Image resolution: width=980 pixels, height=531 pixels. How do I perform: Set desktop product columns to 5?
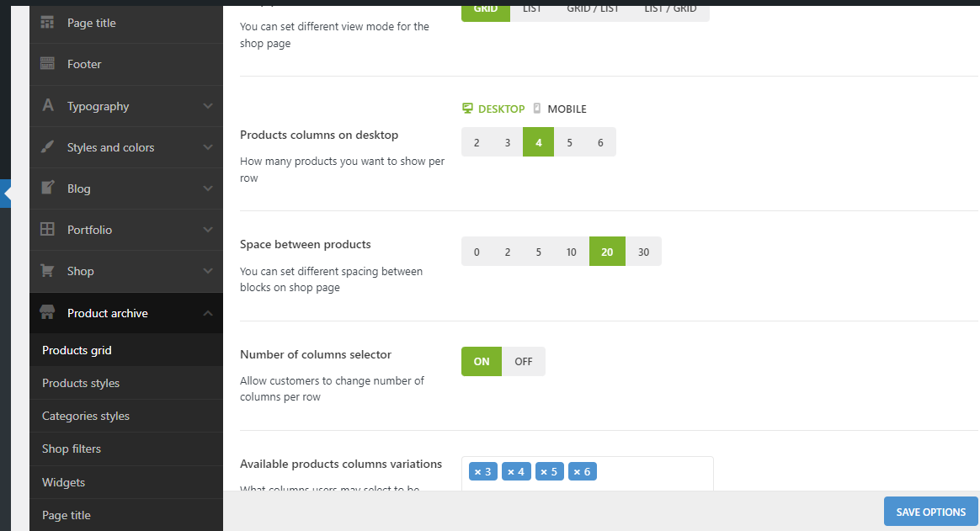570,142
